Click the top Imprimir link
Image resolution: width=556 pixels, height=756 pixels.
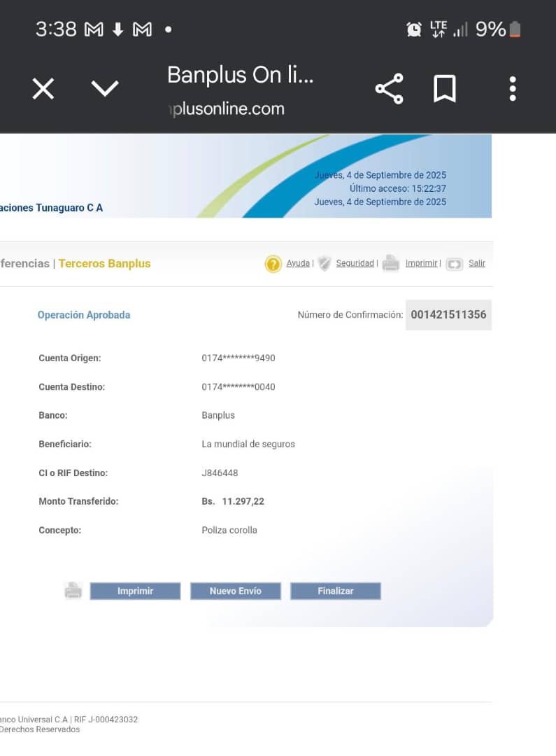(422, 263)
